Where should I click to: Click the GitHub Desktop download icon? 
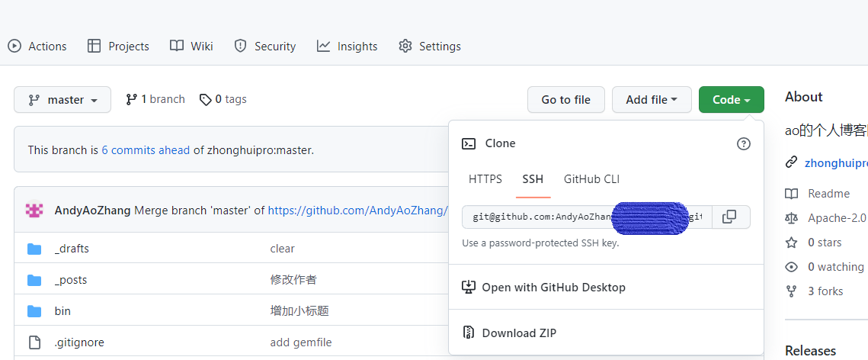[x=469, y=287]
